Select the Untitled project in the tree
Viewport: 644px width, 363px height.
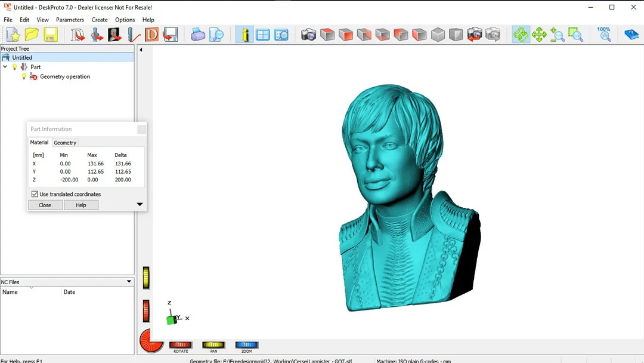[x=67, y=57]
